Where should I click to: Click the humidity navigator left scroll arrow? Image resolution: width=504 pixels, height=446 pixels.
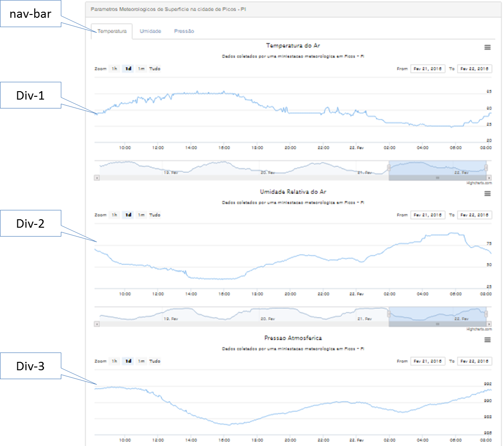click(x=97, y=324)
